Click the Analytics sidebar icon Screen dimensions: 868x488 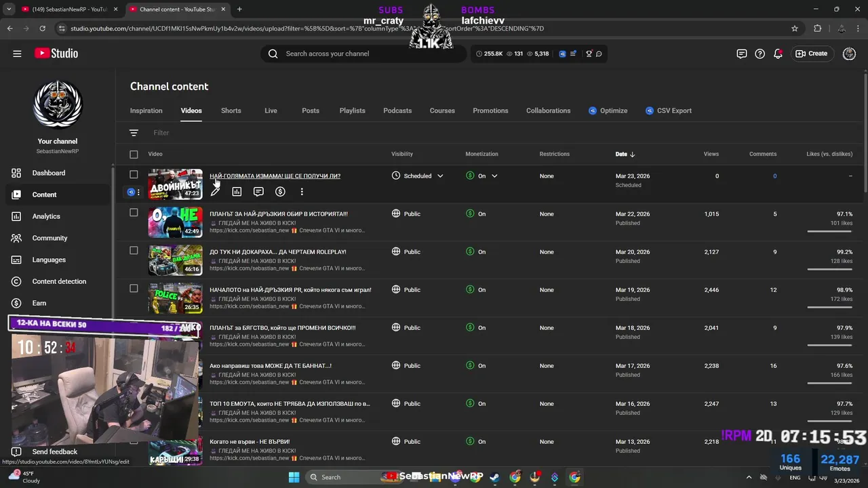pyautogui.click(x=16, y=216)
